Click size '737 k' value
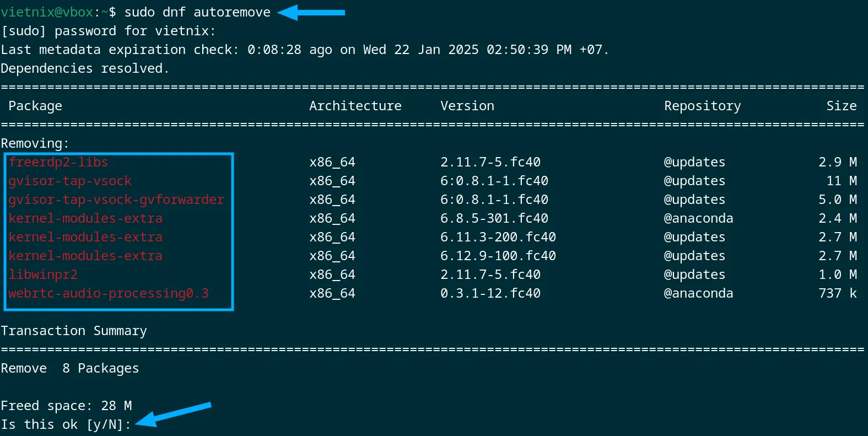868x436 pixels. tap(838, 293)
